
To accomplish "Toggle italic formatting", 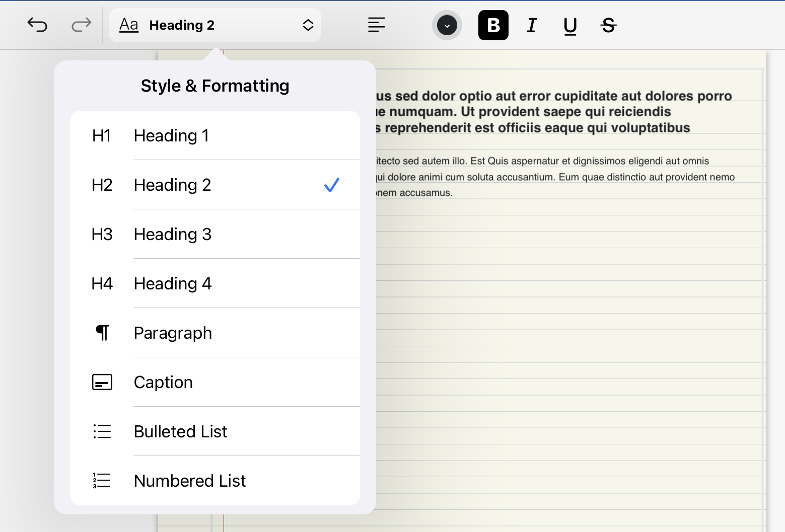I will tap(531, 25).
